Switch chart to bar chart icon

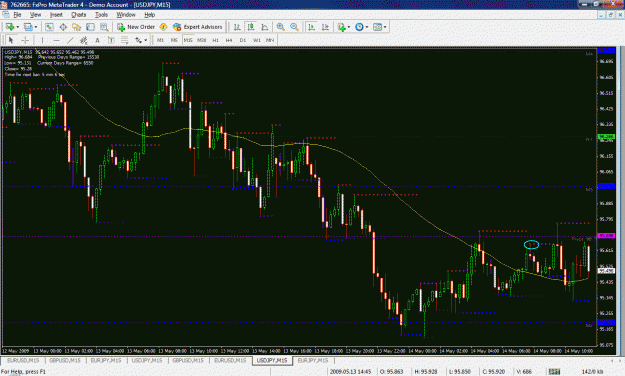[x=237, y=27]
